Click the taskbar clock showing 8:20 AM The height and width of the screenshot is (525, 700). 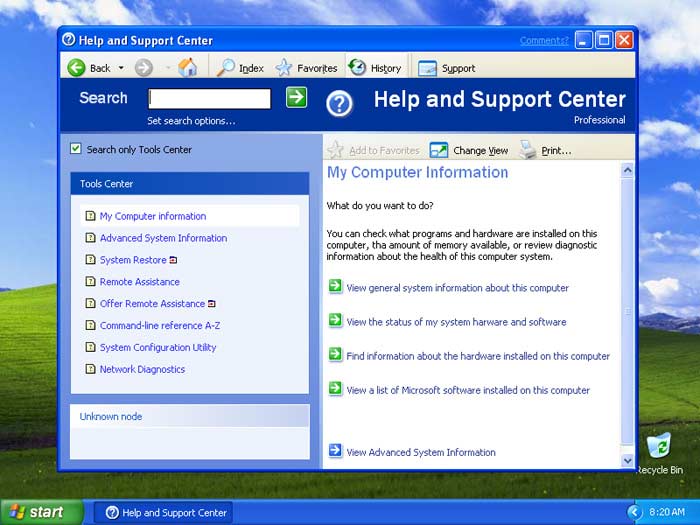click(x=667, y=512)
